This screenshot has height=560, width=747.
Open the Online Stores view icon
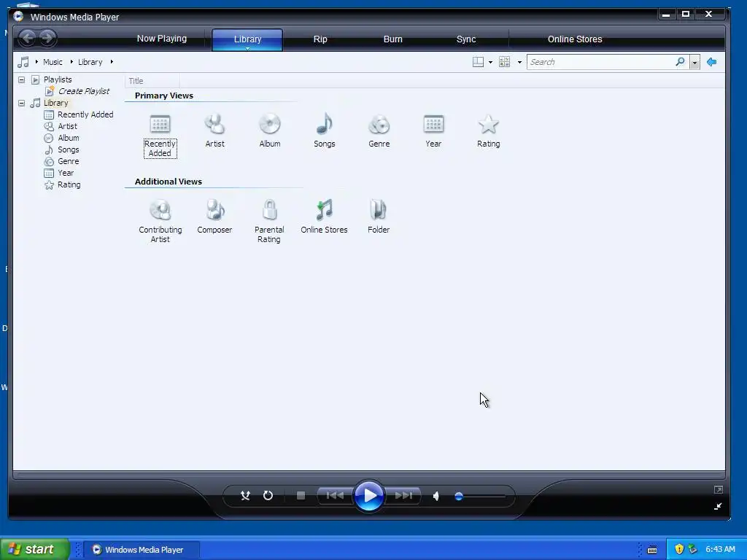click(x=325, y=210)
